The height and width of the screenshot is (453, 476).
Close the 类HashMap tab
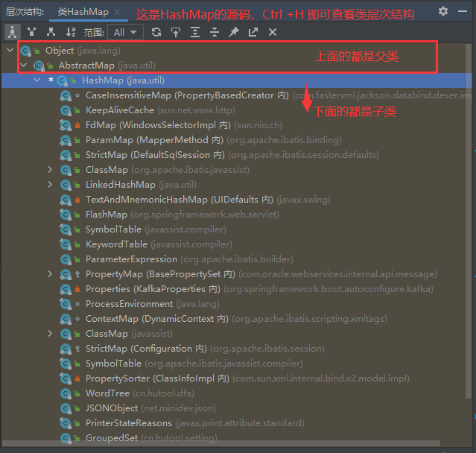point(117,12)
